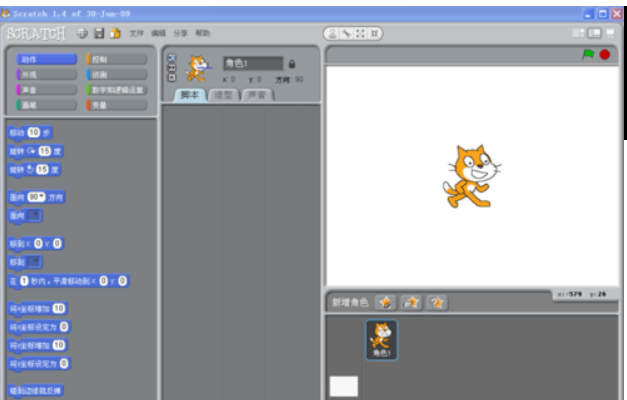Click the change y by 10 block
The image size is (627, 400).
[38, 345]
